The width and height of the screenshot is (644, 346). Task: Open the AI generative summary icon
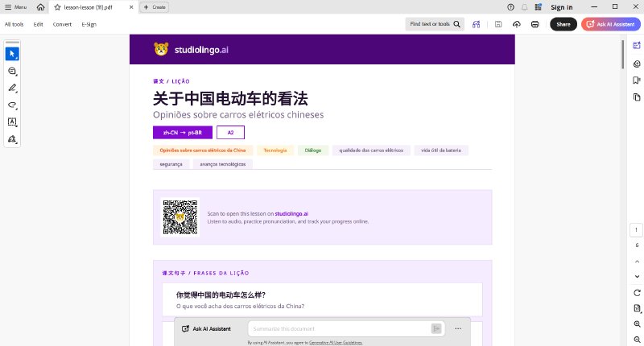(476, 24)
